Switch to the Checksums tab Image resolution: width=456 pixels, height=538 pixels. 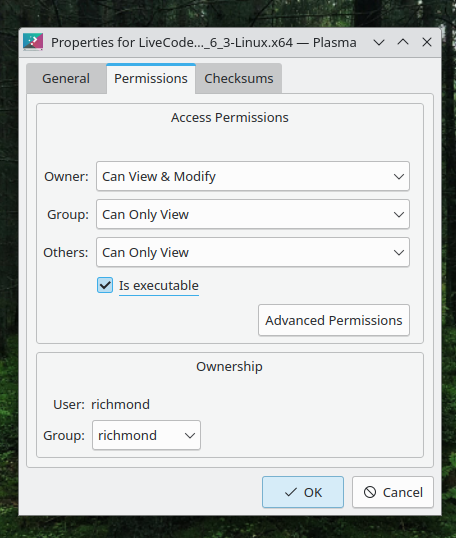point(239,79)
